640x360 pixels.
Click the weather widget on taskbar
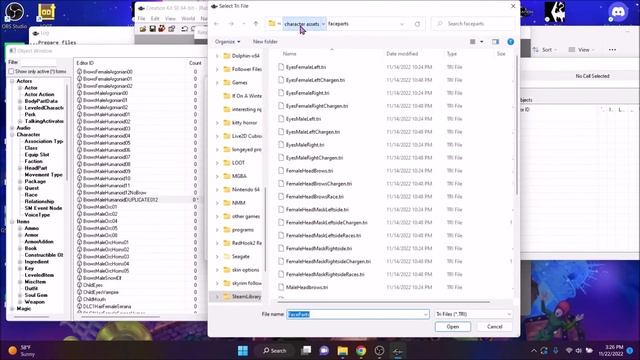[22, 351]
